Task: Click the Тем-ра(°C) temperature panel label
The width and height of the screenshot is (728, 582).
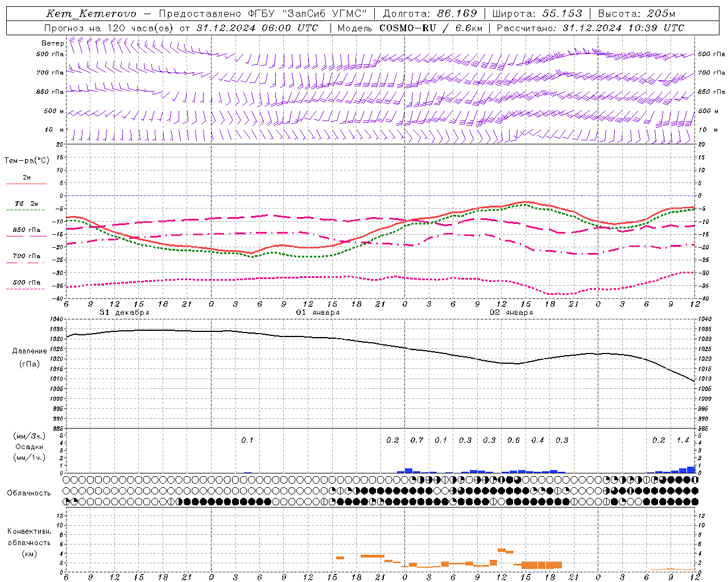Action: 27,161
